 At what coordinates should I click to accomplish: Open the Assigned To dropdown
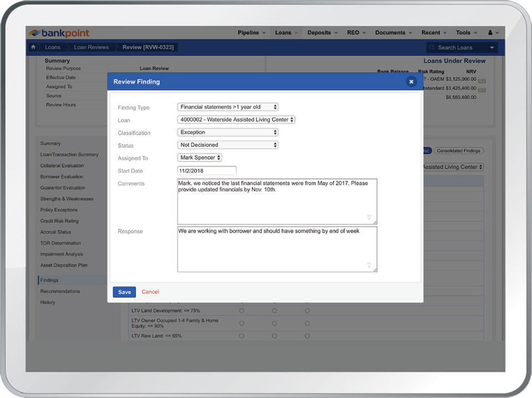(199, 158)
